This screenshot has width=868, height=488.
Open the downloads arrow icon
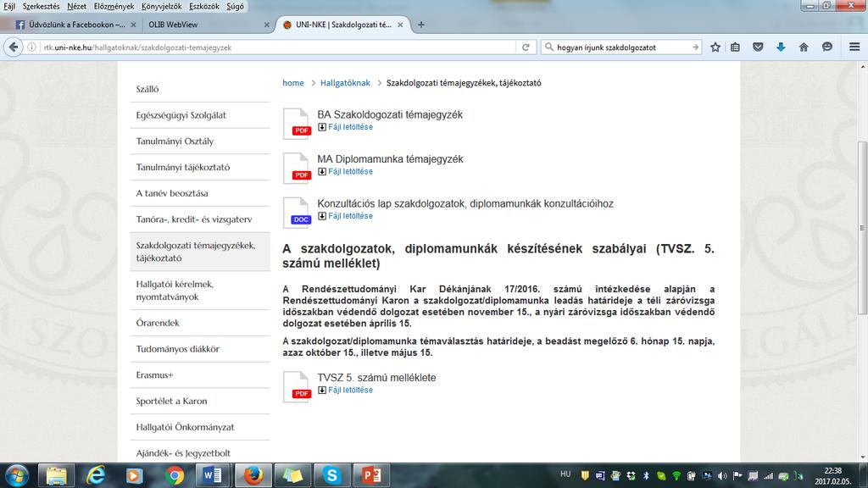[x=781, y=47]
